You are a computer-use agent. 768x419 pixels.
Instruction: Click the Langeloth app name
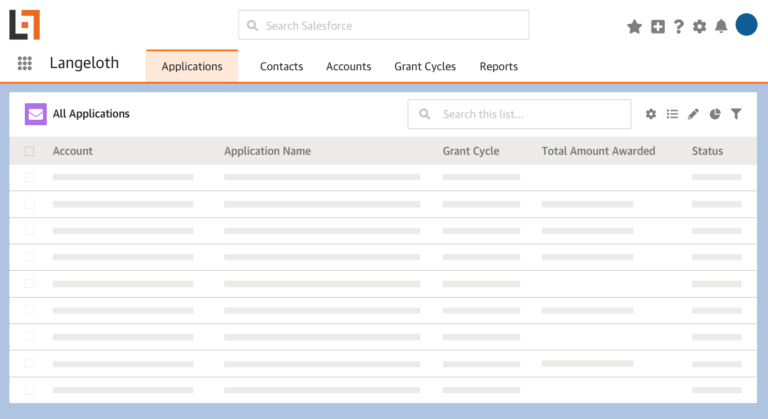pyautogui.click(x=84, y=63)
